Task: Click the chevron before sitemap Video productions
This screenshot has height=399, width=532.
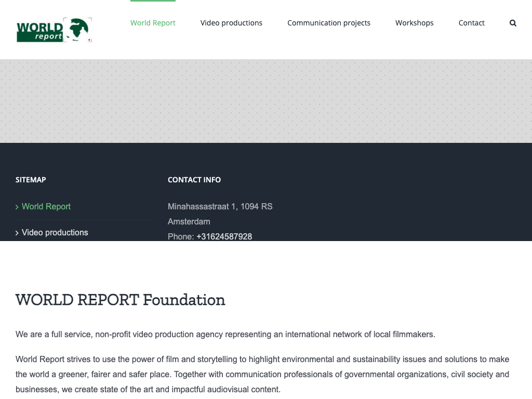Action: (x=17, y=233)
